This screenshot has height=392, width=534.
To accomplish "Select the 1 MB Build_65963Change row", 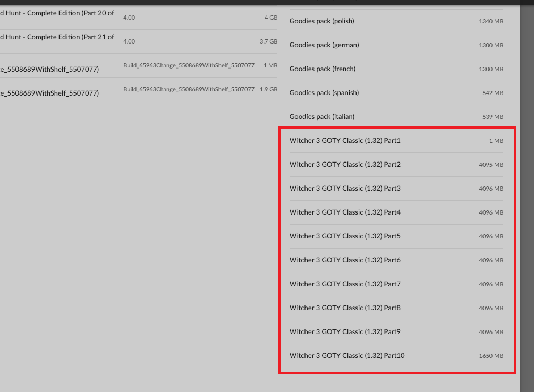I will 49,69.
